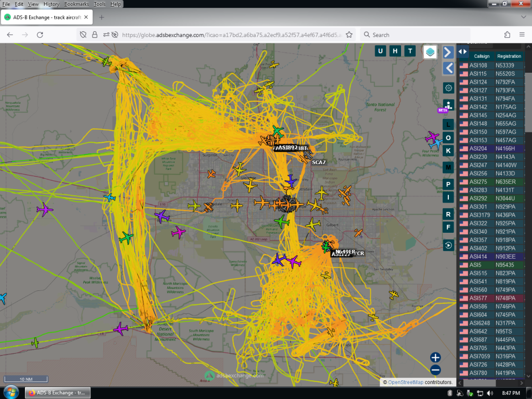Toggle the O map option button

[x=448, y=138]
